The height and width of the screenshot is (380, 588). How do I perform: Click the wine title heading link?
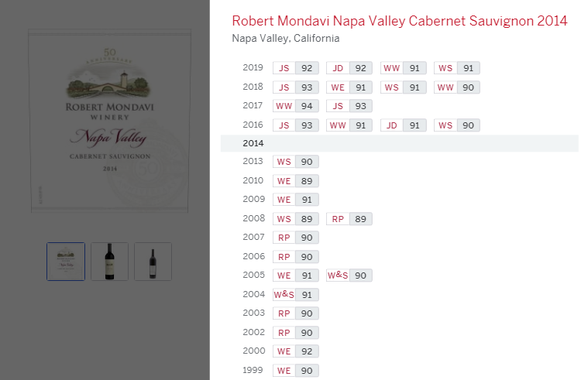point(400,21)
